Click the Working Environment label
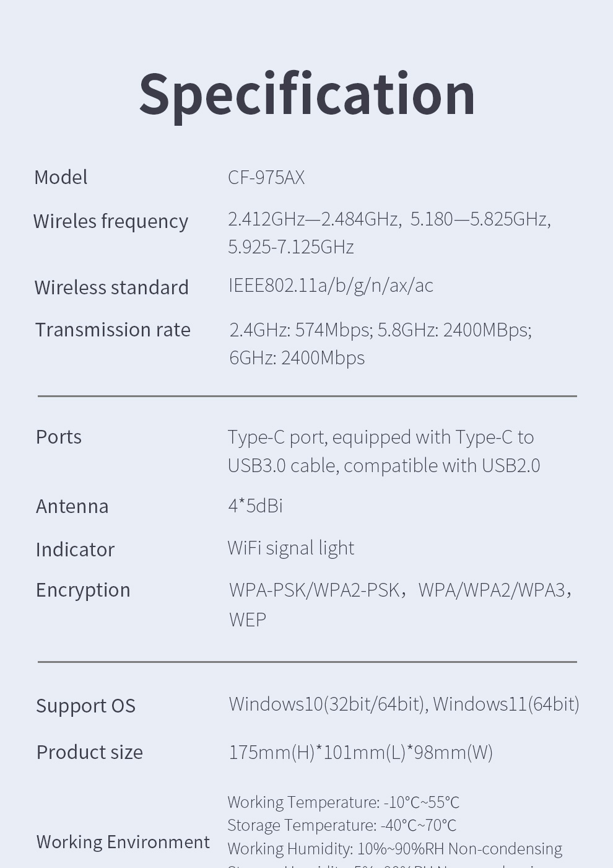This screenshot has width=613, height=868. [123, 842]
